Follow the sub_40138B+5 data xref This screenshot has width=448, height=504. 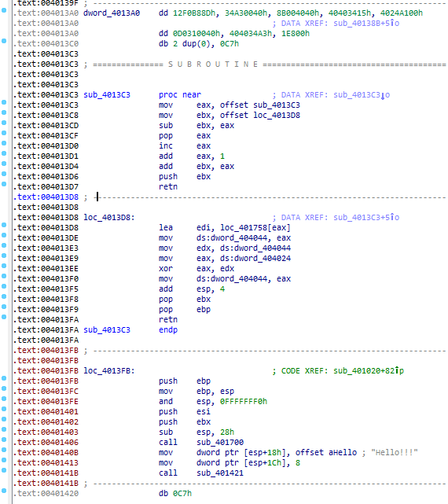[x=366, y=24]
